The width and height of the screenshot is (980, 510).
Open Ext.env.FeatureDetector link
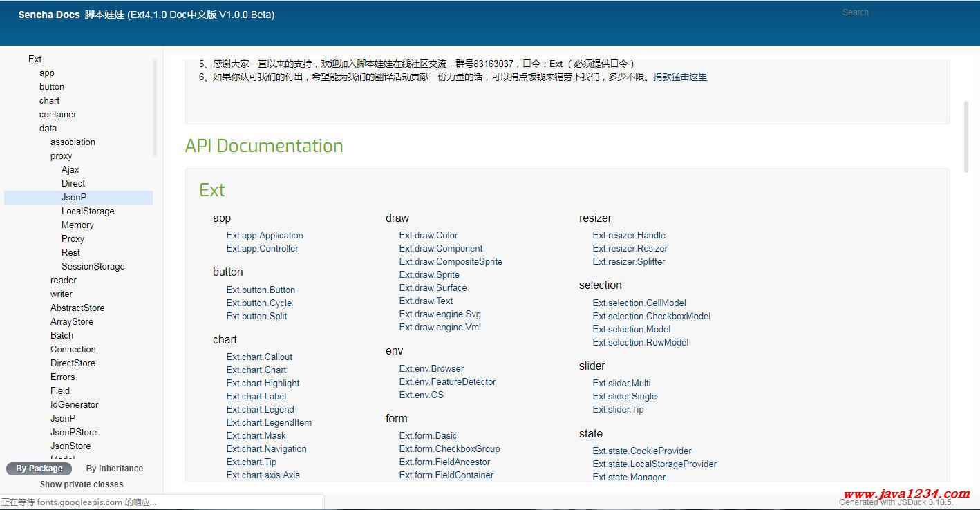click(x=447, y=382)
